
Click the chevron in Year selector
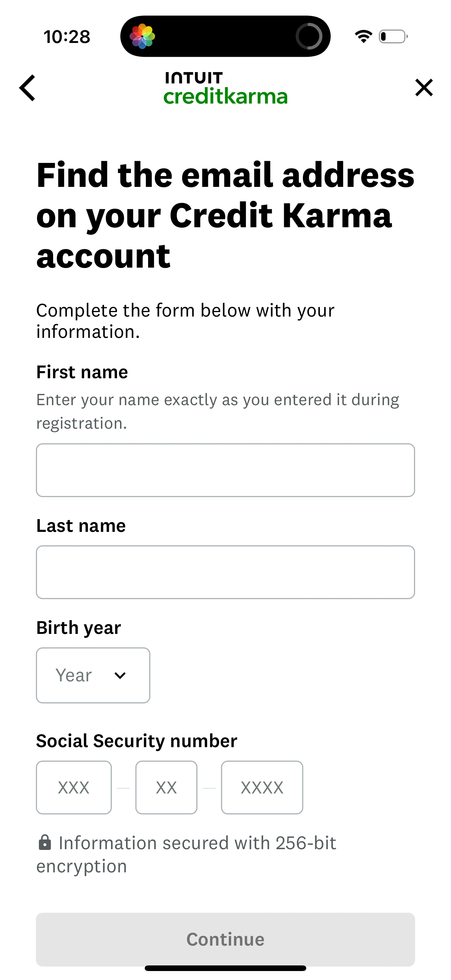click(120, 676)
